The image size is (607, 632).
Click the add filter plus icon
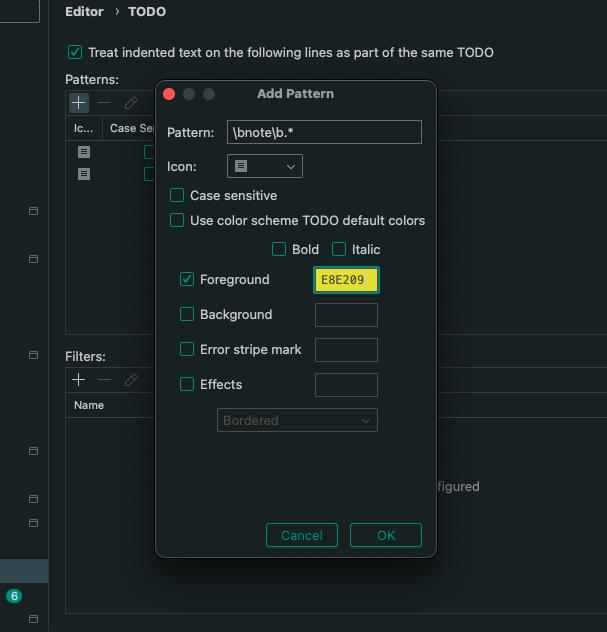point(79,380)
